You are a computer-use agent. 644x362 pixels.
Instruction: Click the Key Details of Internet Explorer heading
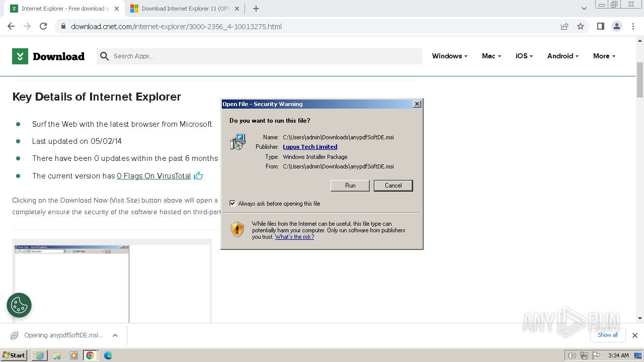click(97, 97)
